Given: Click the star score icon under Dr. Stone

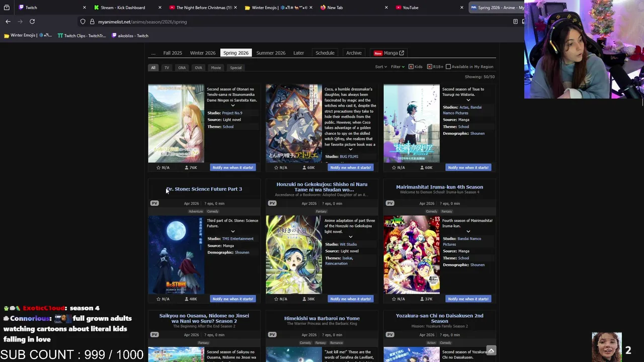Looking at the screenshot, I should coord(158,299).
